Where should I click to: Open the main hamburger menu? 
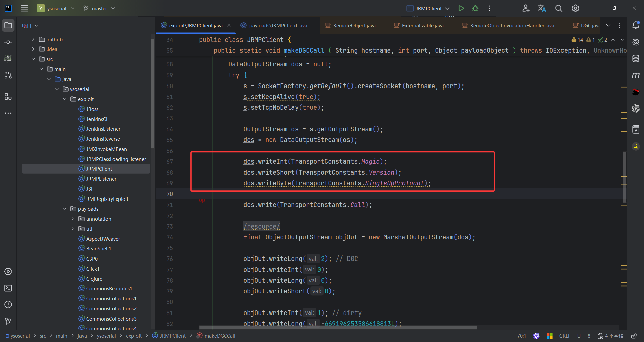(24, 8)
